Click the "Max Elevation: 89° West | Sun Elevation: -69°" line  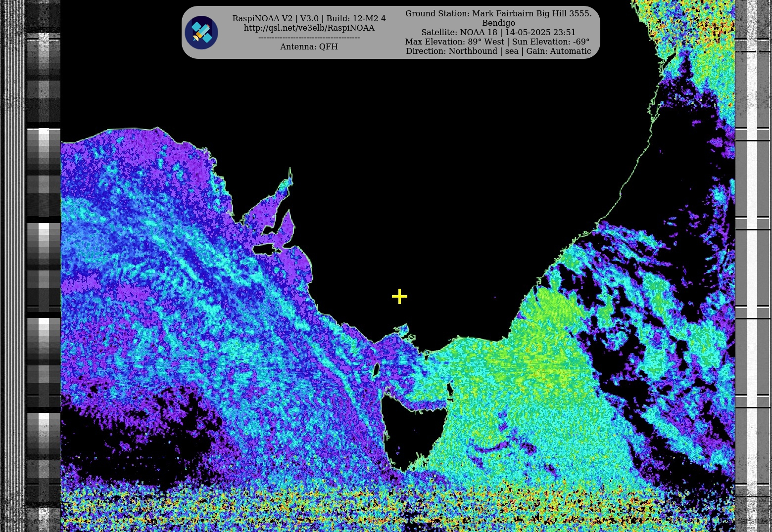[x=497, y=42]
